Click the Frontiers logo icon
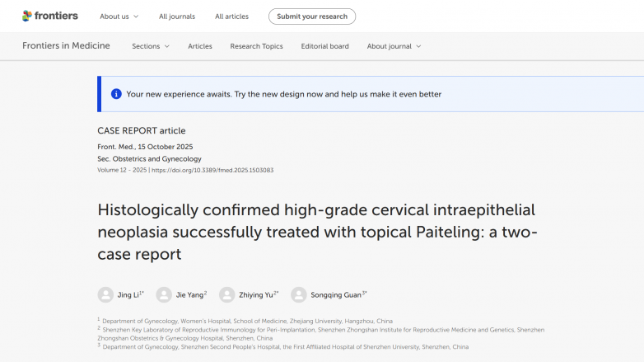Image resolution: width=644 pixels, height=362 pixels. click(x=27, y=16)
